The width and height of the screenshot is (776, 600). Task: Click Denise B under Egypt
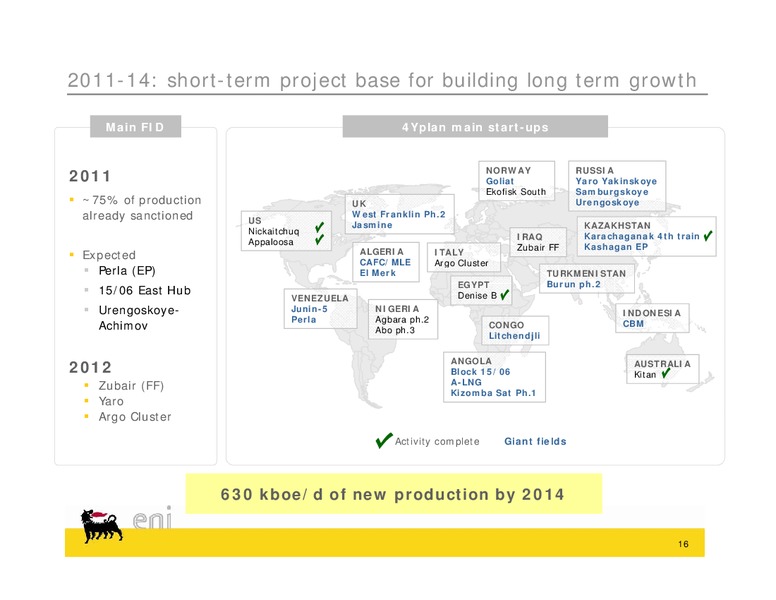477,296
